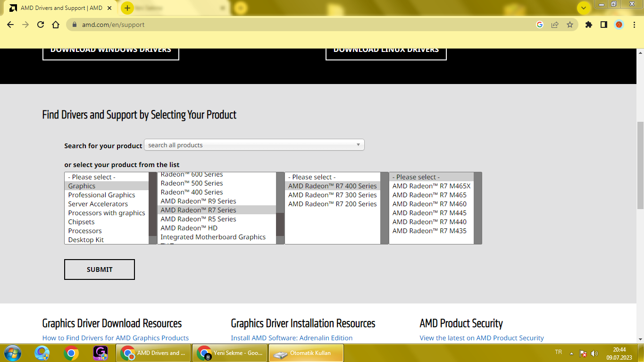This screenshot has width=644, height=362.
Task: Open Install AMD Software: Adrenalin Edition link
Action: [x=292, y=338]
